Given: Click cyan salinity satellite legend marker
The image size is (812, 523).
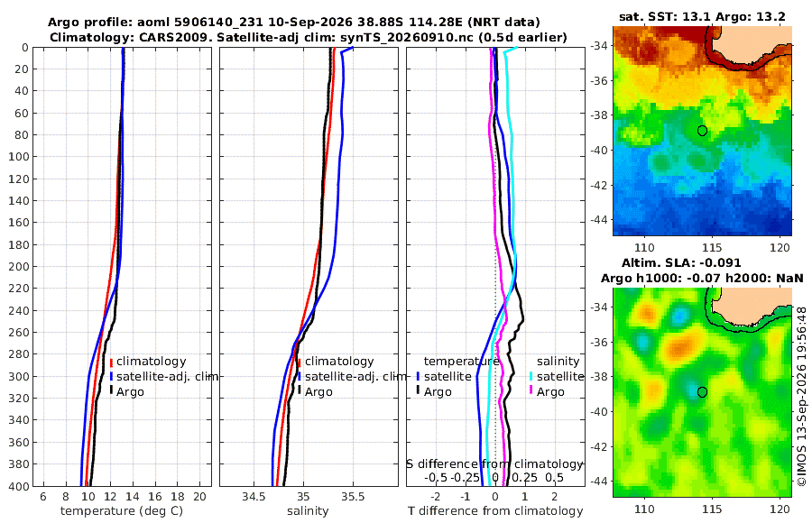Looking at the screenshot, I should (x=531, y=376).
